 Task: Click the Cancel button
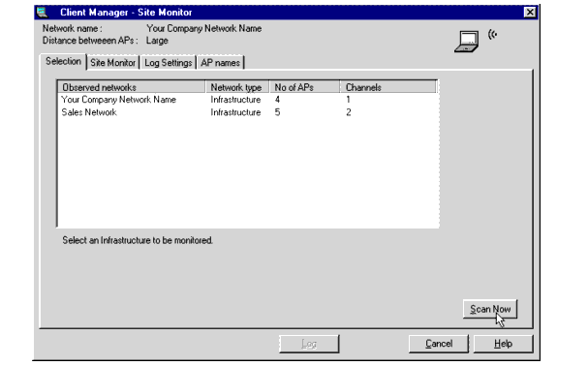point(439,344)
